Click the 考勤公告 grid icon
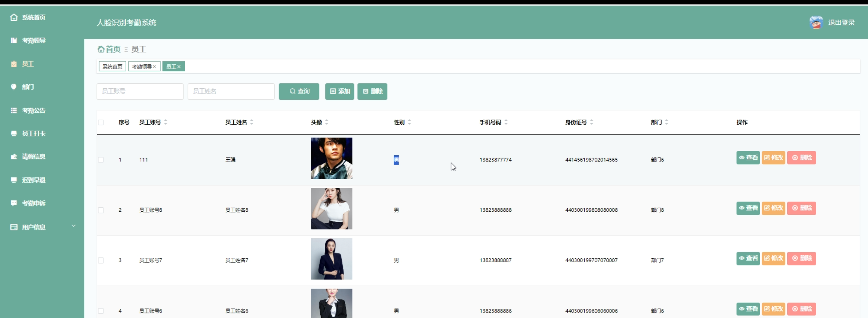Screen dimensions: 868x318 pyautogui.click(x=14, y=110)
